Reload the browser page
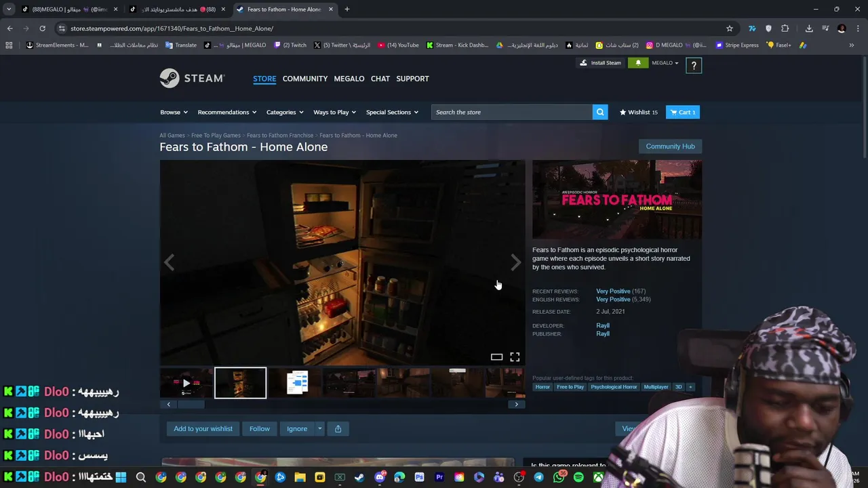868x488 pixels. [42, 28]
